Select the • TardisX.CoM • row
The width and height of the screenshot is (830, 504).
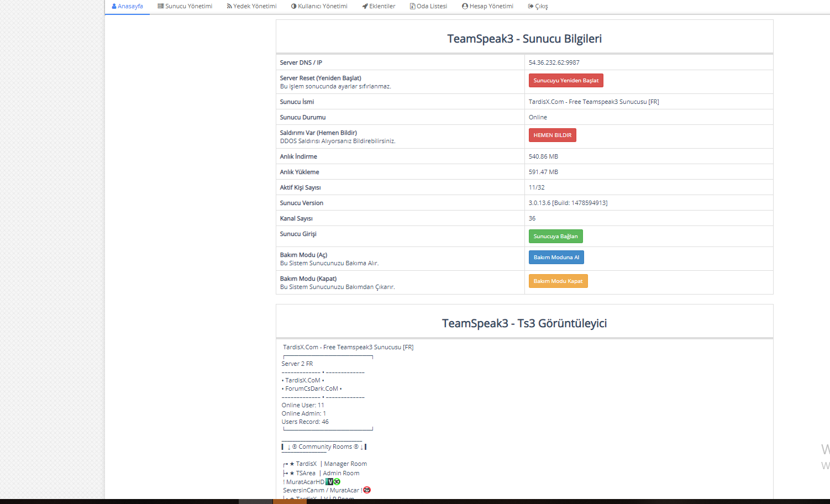(303, 380)
